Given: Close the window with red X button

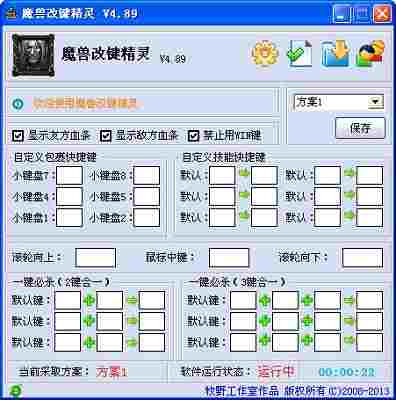Looking at the screenshot, I should pos(382,14).
